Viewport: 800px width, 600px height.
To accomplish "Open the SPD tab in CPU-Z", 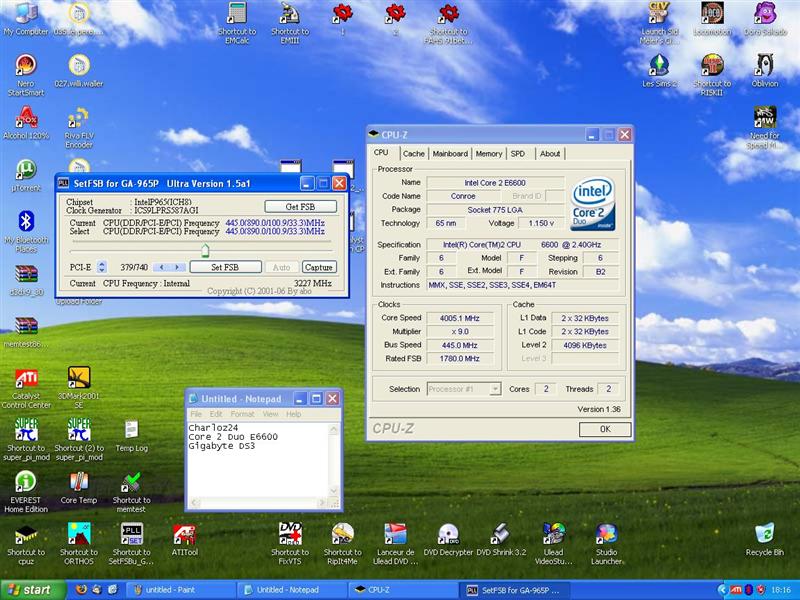I will [518, 154].
